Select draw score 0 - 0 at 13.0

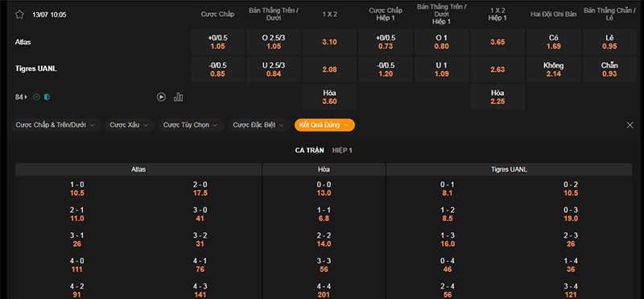pos(324,189)
